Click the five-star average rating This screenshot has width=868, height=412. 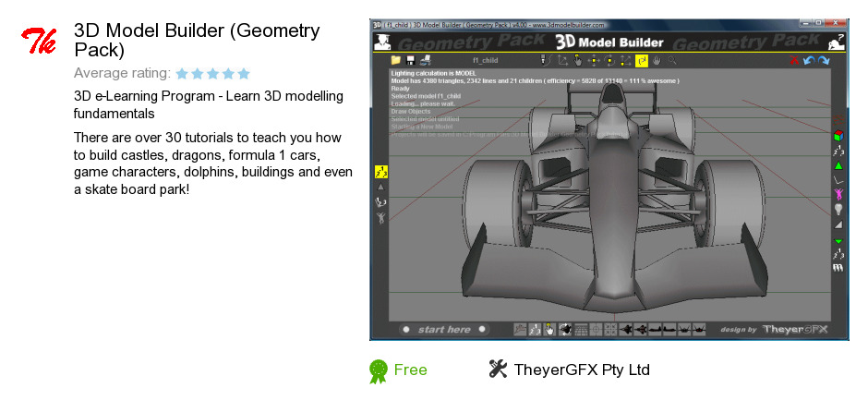[213, 74]
